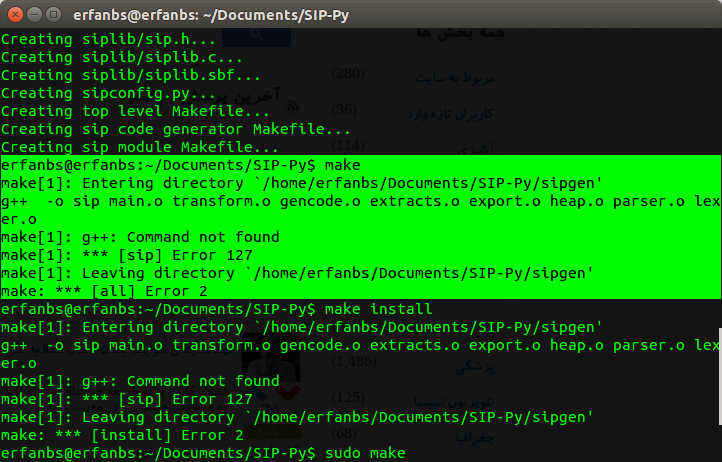Click the line 'Creating siplib/sip.h...'
The width and height of the screenshot is (722, 462).
click(108, 39)
